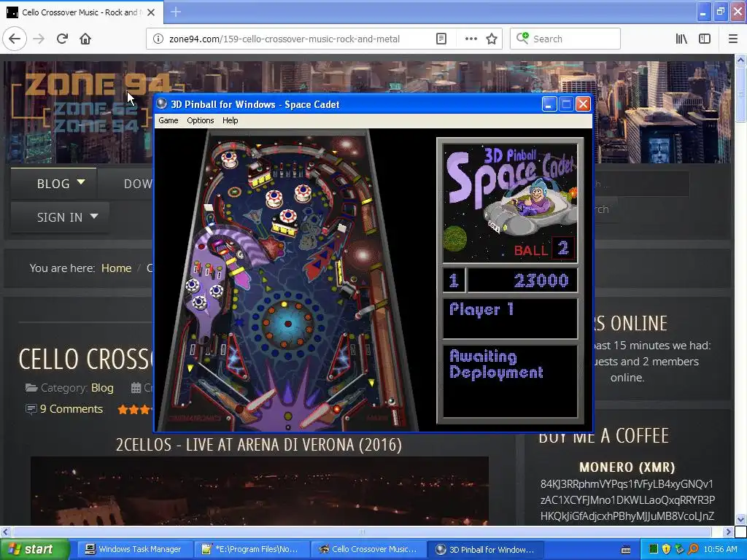Minimize the 3D Pinball window

pos(549,104)
